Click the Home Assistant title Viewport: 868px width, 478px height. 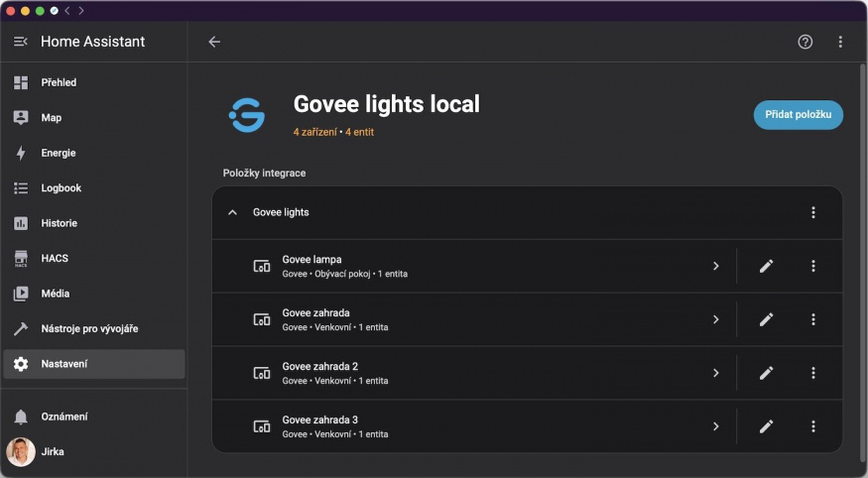point(93,42)
